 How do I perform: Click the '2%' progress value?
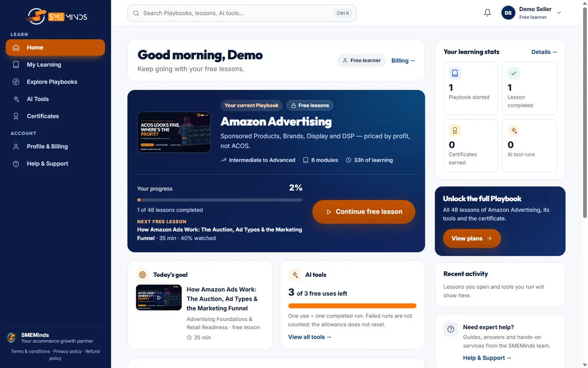[x=296, y=188]
